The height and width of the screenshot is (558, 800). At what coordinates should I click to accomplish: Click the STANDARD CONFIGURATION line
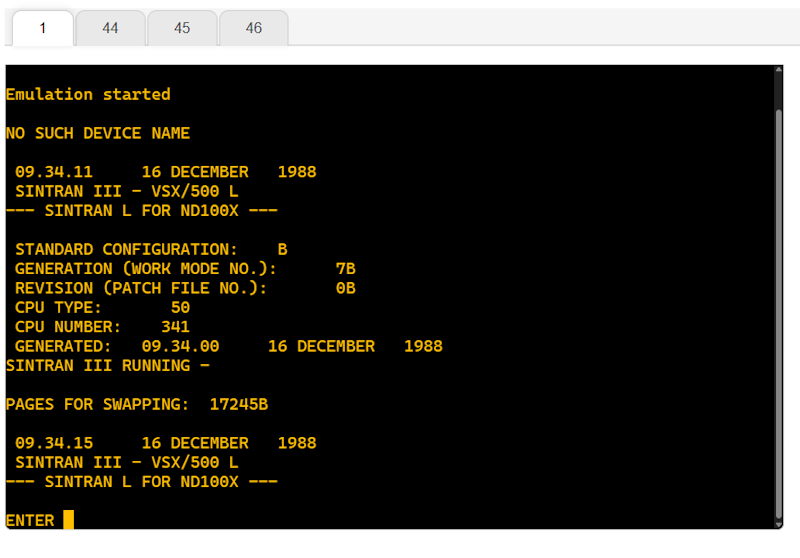click(x=150, y=249)
